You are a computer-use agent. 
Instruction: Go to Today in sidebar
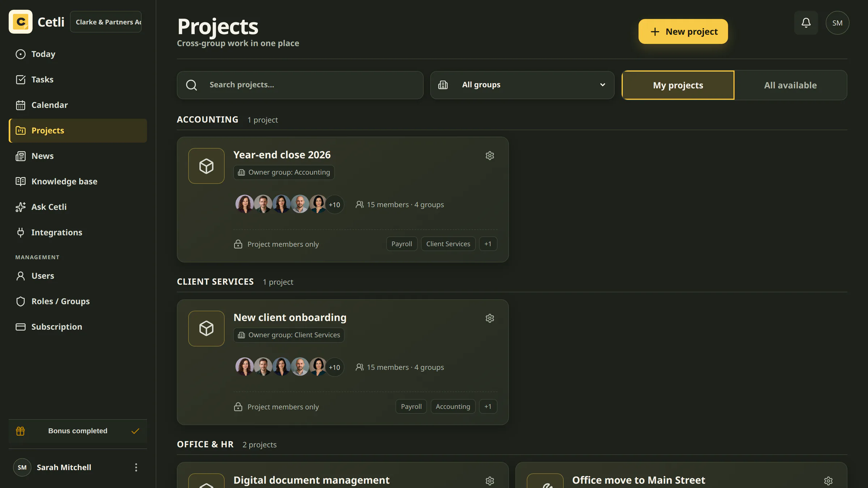(x=78, y=54)
